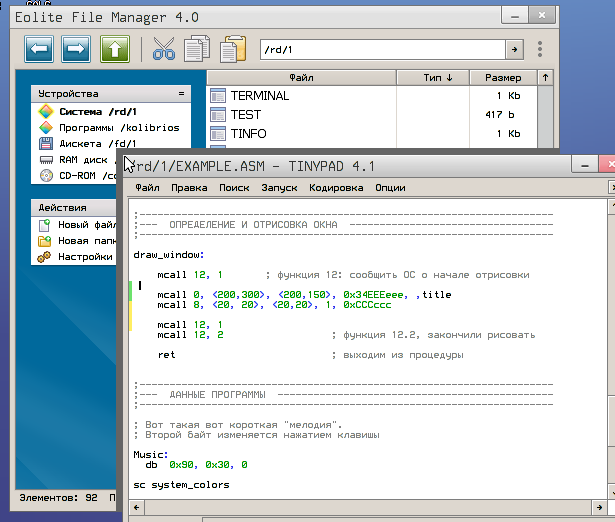Sort files by Тип column
The width and height of the screenshot is (615, 522).
coord(437,77)
